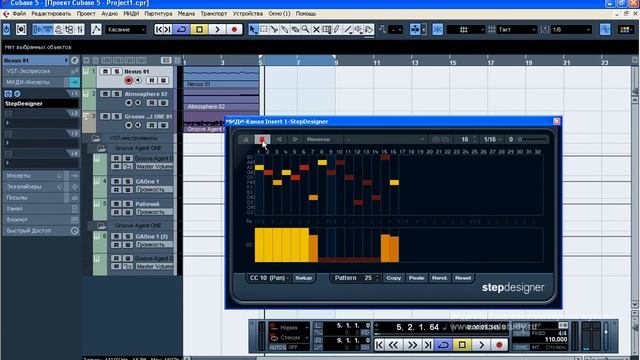Open the Транспорт menu
Image resolution: width=640 pixels, height=360 pixels.
[213, 13]
